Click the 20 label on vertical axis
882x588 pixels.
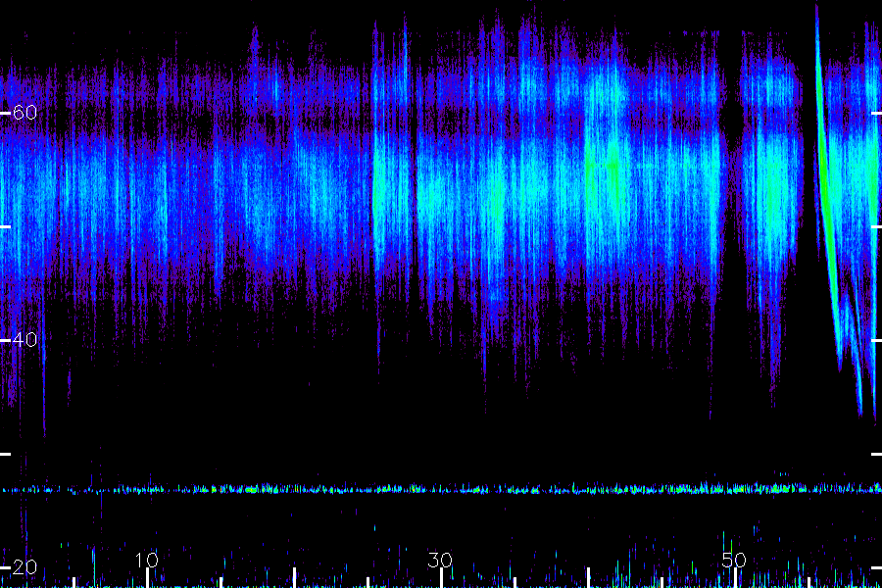(x=24, y=567)
